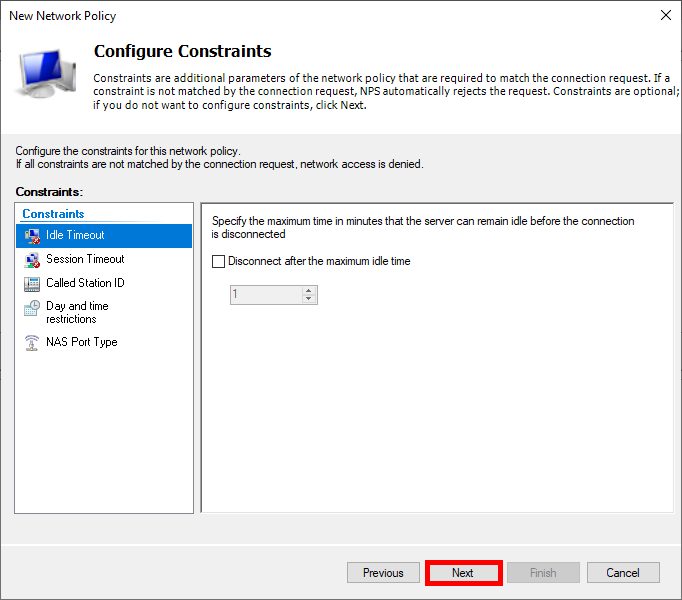
Task: Decrease idle minutes with the down arrow
Action: [308, 299]
